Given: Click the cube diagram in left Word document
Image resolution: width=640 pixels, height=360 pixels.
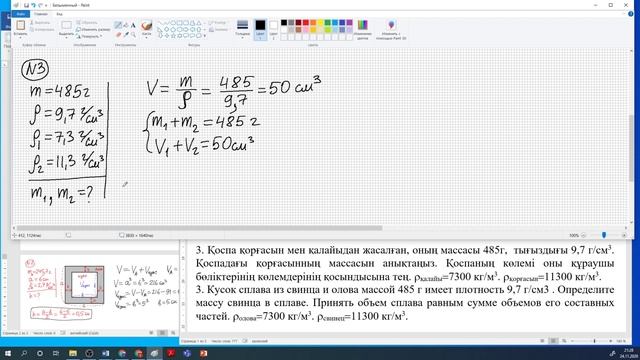Looking at the screenshot, I should [84, 284].
